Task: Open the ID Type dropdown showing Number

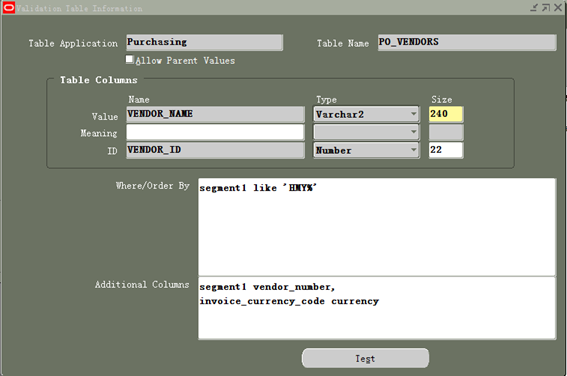Action: point(366,150)
